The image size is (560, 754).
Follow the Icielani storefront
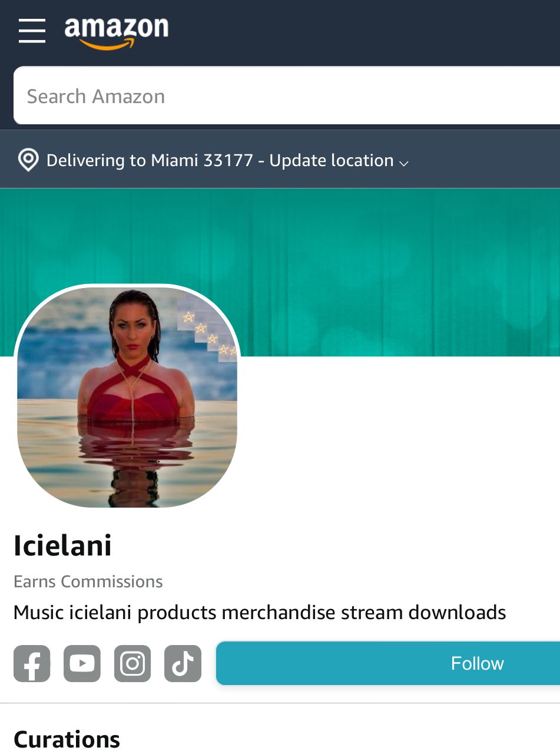click(388, 663)
